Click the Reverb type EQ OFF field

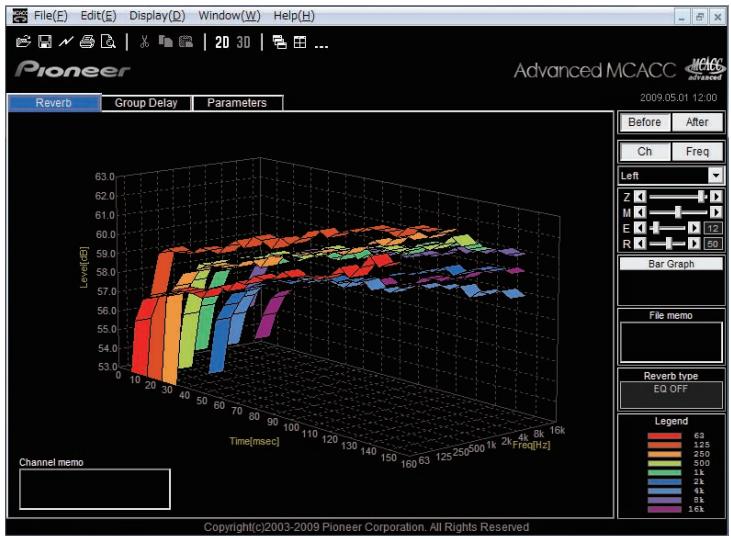point(671,395)
